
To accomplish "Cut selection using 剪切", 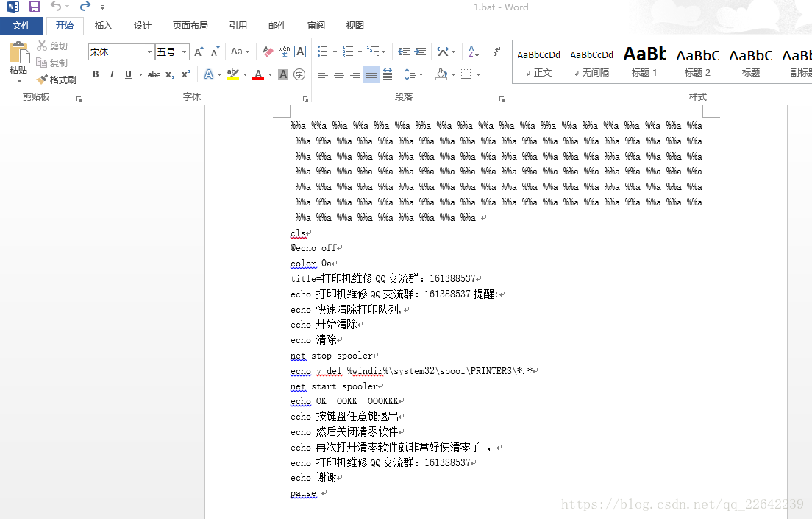I will (52, 46).
